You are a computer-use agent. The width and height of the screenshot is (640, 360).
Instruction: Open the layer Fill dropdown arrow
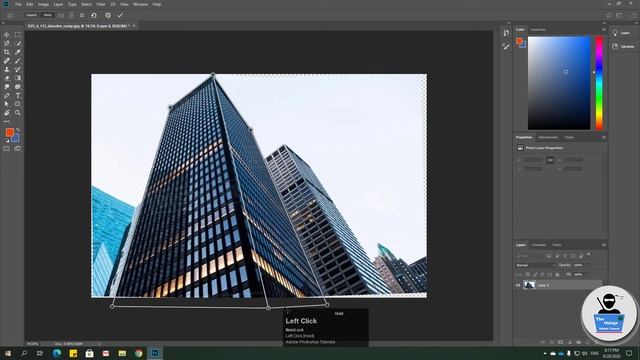(588, 275)
